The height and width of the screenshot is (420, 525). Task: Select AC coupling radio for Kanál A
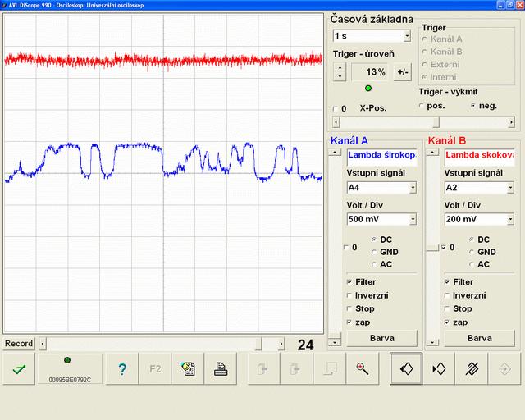[375, 264]
